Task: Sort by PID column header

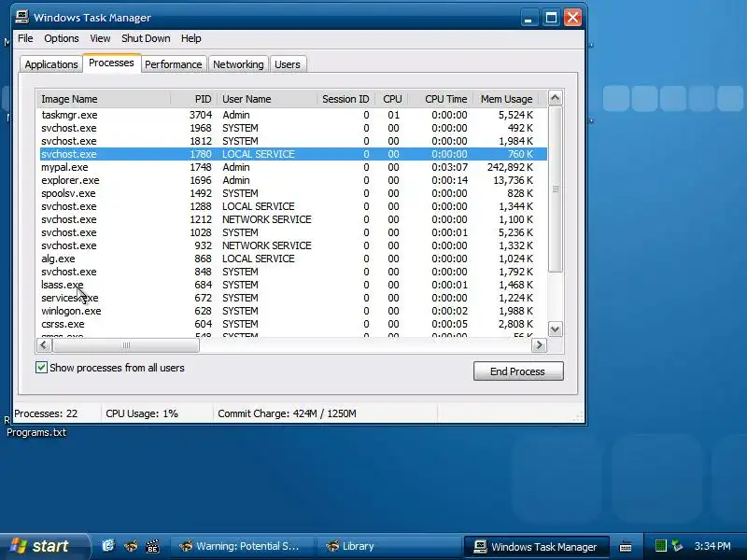Action: point(193,99)
